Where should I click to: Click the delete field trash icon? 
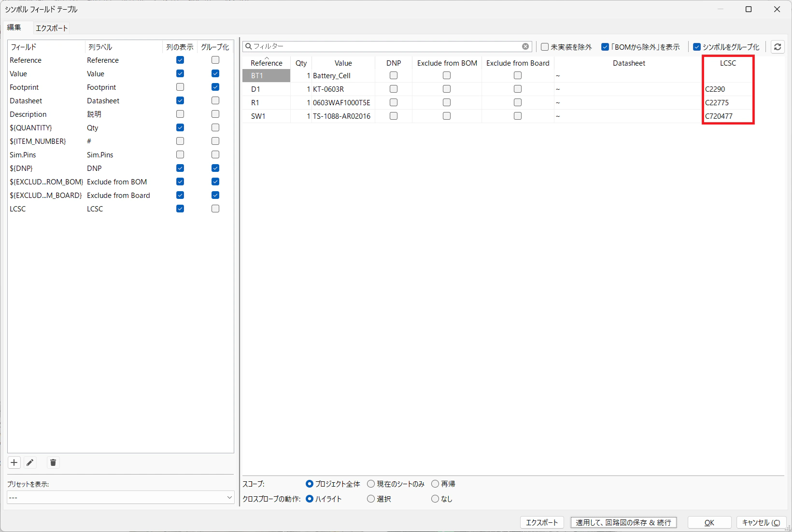click(x=53, y=462)
